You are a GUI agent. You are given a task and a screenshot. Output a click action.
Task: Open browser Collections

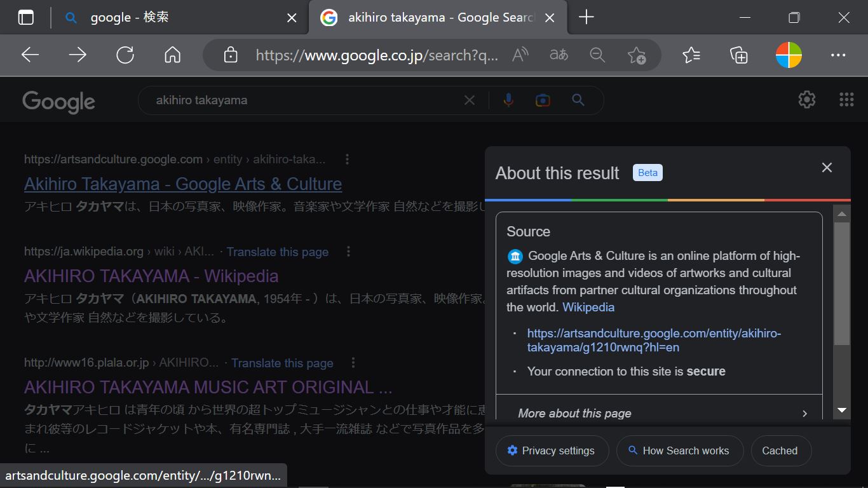(739, 55)
